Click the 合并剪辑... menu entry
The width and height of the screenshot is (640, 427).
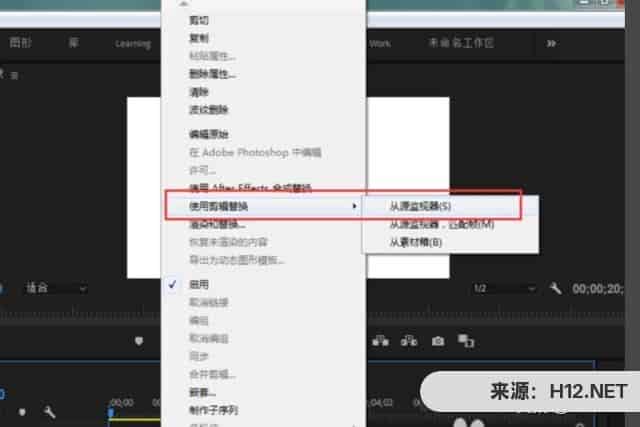[212, 374]
